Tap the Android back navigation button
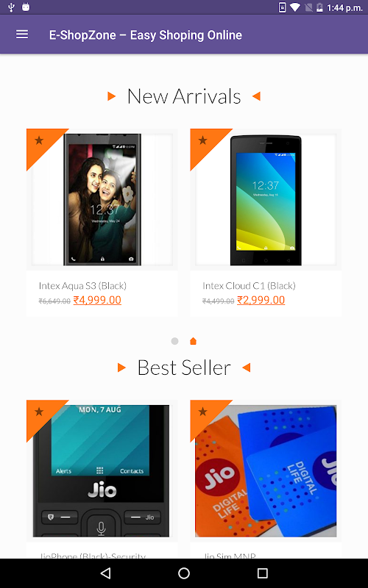The width and height of the screenshot is (368, 588). click(106, 573)
